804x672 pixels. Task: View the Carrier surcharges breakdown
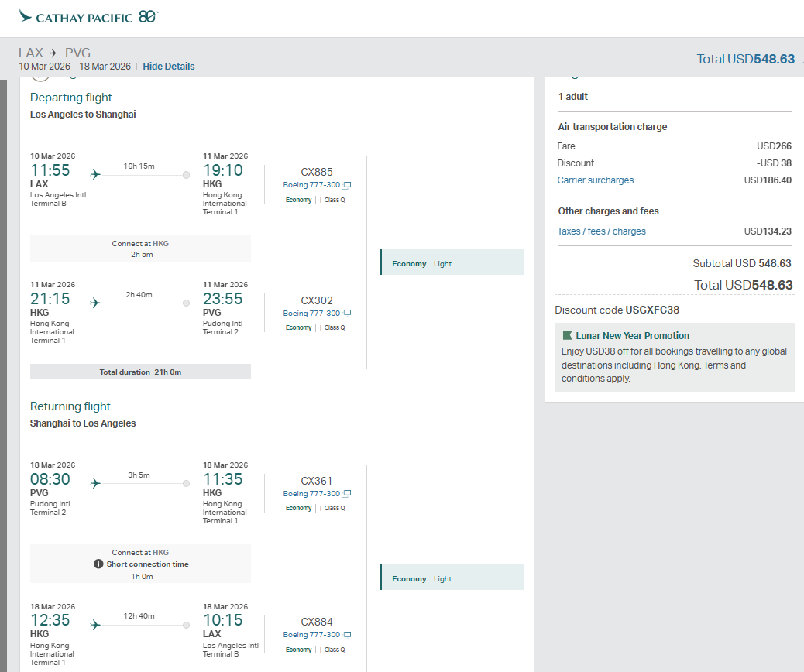(595, 180)
